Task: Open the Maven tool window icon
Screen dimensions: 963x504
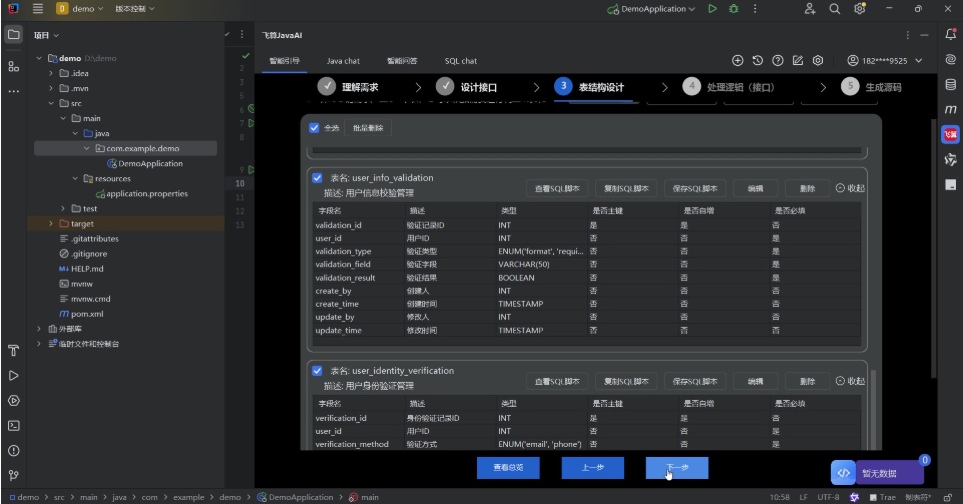Action: pyautogui.click(x=950, y=109)
